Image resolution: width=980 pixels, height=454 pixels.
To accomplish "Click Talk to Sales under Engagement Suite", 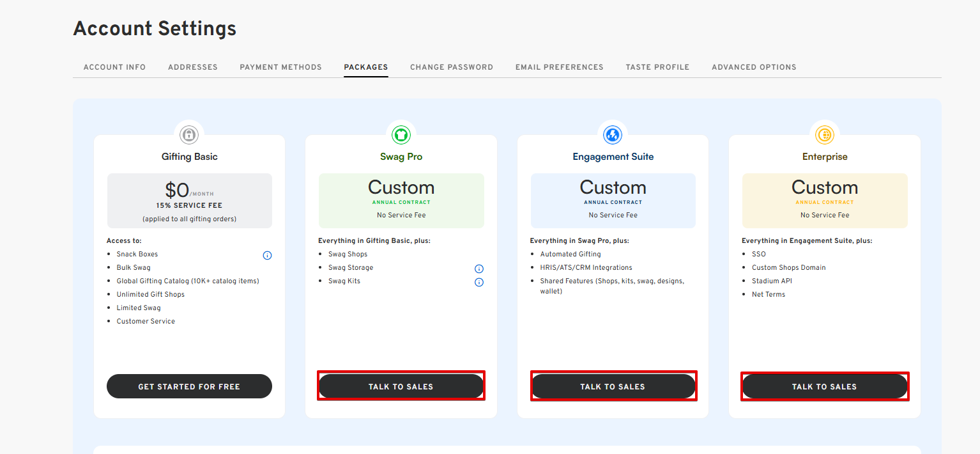I will (613, 386).
